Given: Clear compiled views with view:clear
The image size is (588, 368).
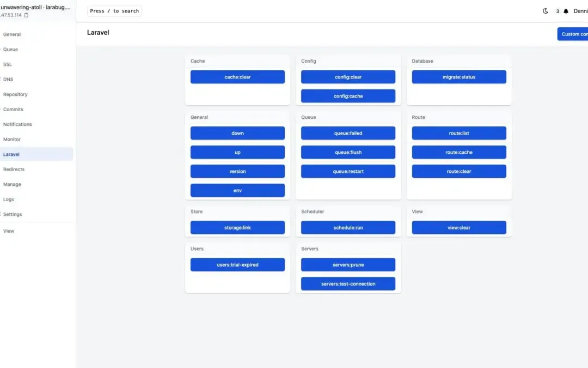Looking at the screenshot, I should 459,227.
